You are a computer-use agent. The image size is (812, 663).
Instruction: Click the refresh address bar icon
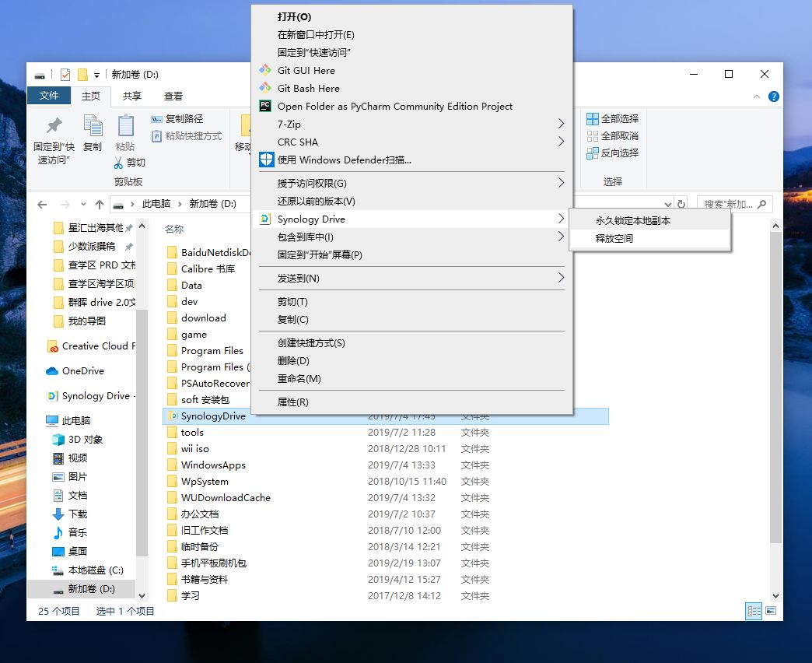click(x=681, y=204)
